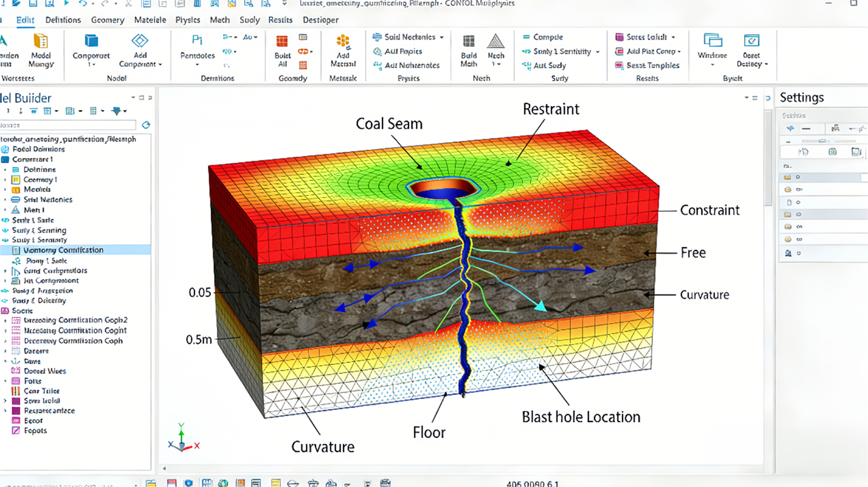Open the Defiitions ribbon tab
Screen dimensions: 868x487
coord(63,20)
